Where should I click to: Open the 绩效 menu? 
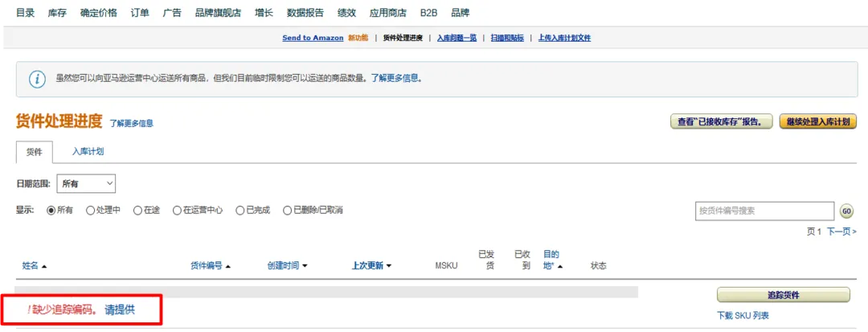pos(346,13)
